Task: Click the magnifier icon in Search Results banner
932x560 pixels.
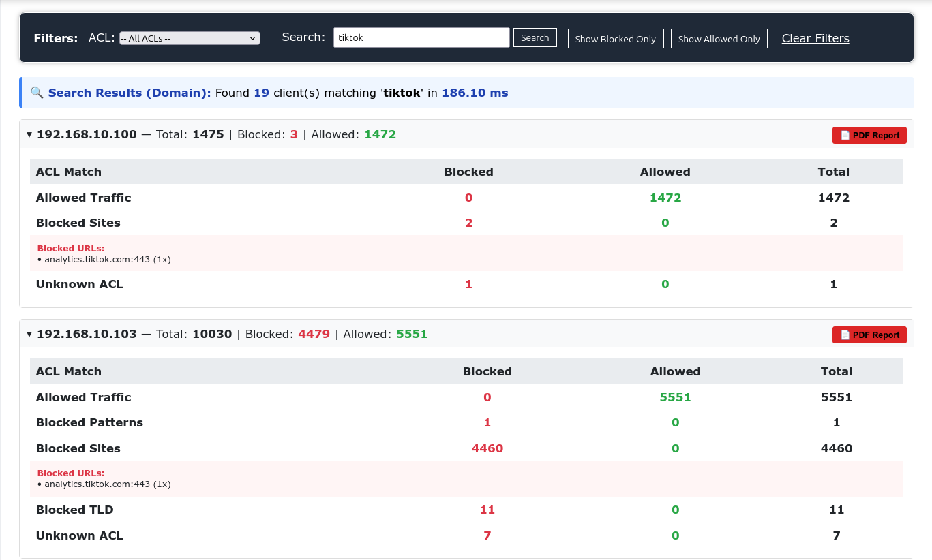Action: [x=37, y=93]
